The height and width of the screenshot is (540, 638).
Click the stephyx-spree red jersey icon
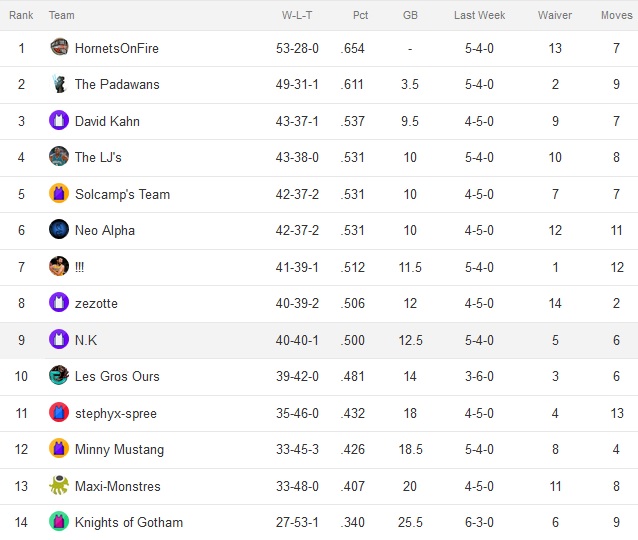tap(59, 412)
